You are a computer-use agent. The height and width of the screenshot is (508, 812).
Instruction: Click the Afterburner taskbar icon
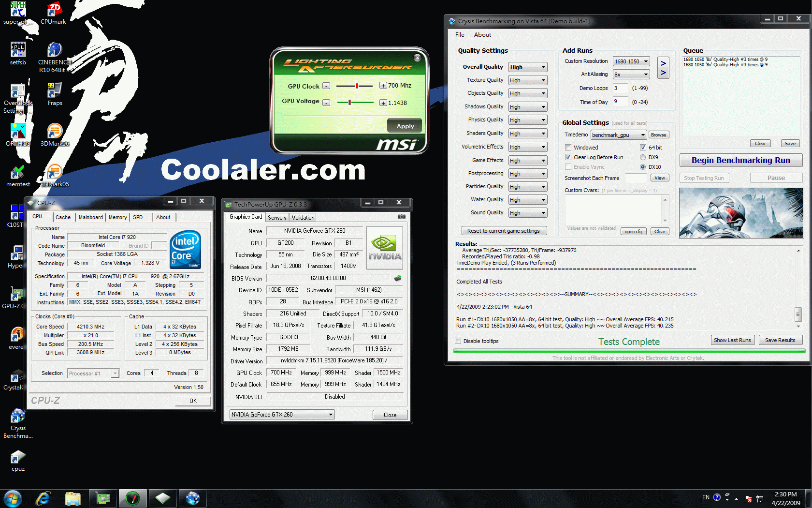pos(132,498)
